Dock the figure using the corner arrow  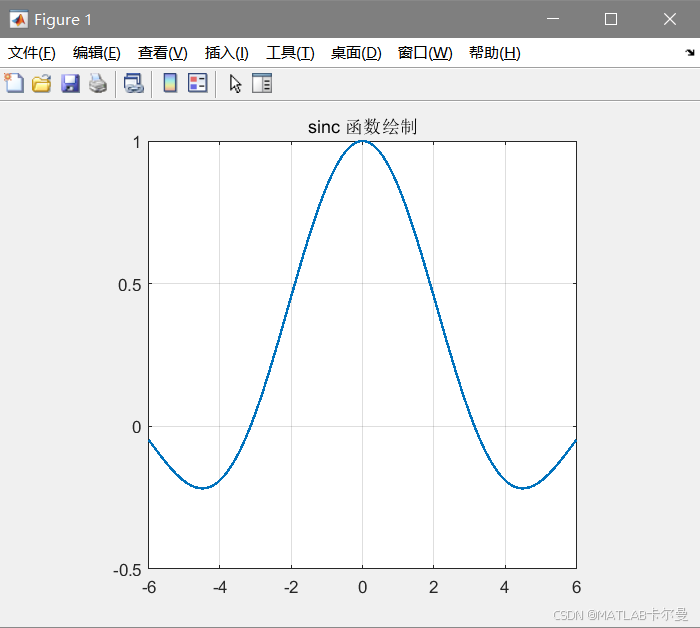[690, 53]
